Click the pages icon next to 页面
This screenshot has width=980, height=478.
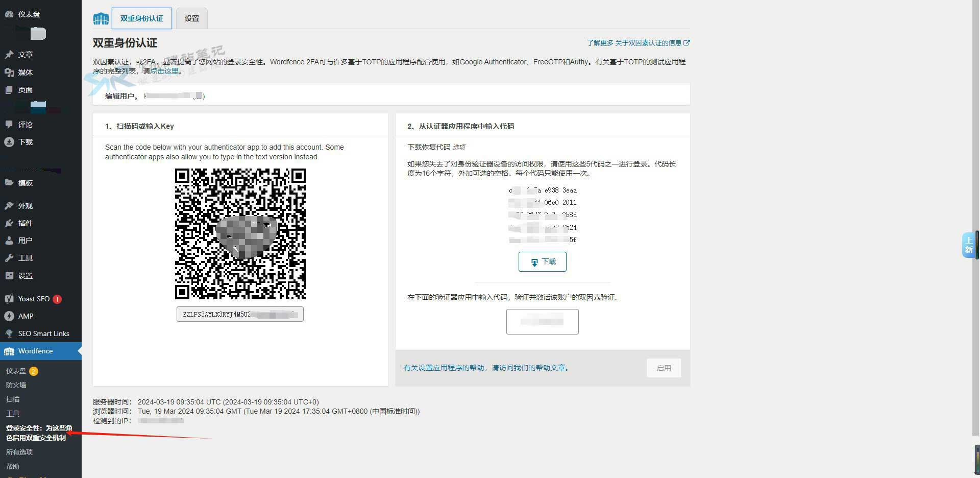coord(9,90)
